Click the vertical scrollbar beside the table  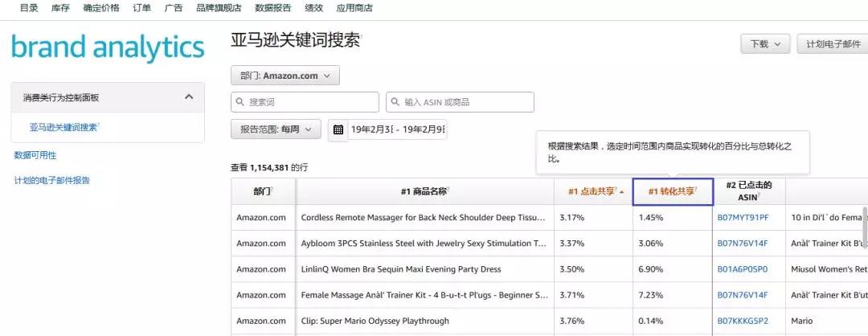pos(866,226)
